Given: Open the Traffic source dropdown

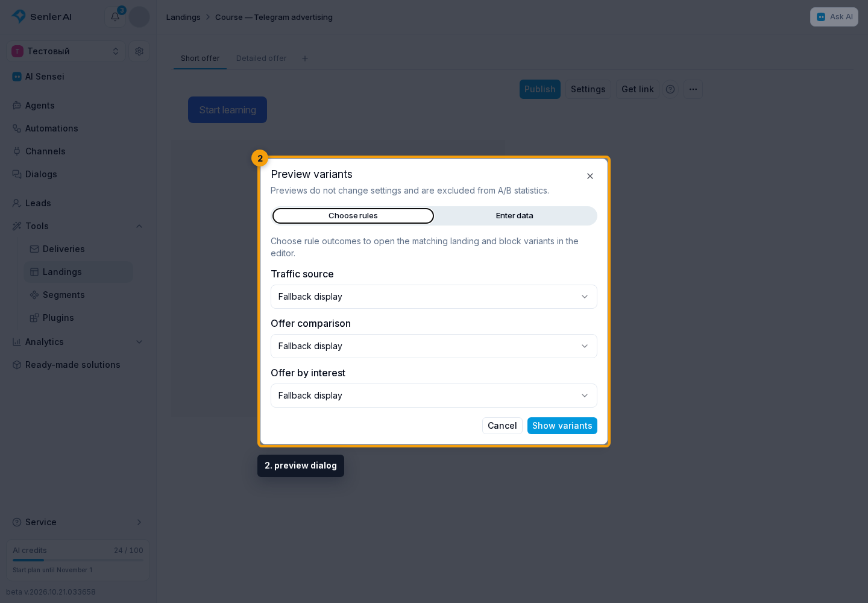Looking at the screenshot, I should point(434,297).
